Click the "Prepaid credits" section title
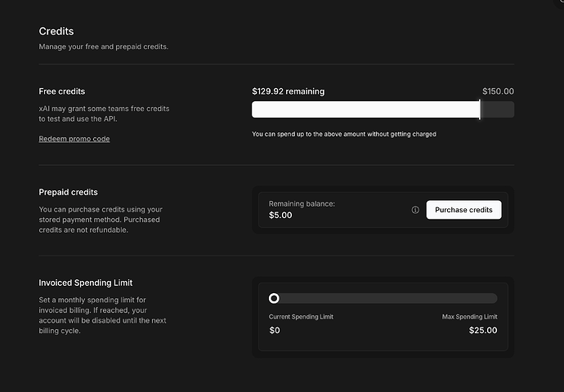 point(68,192)
